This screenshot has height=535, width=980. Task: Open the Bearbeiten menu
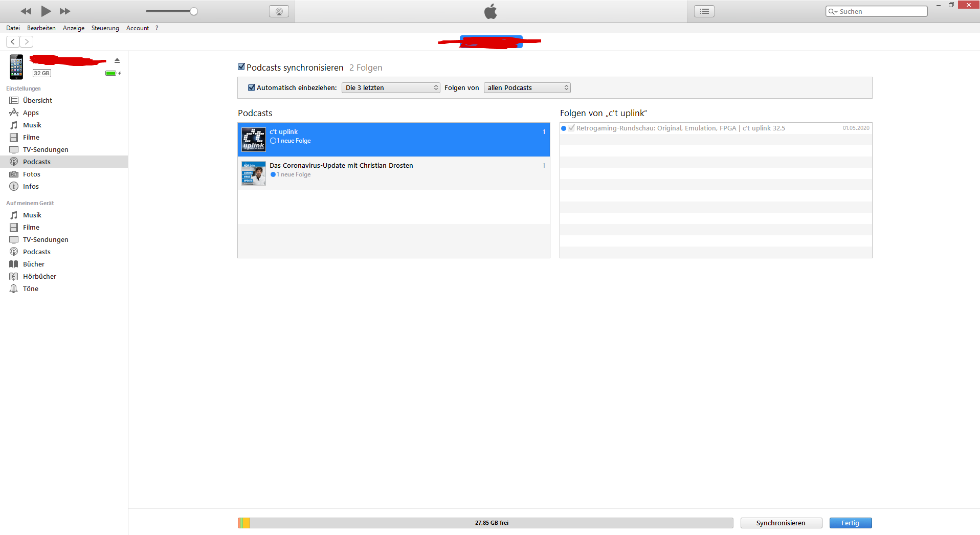coord(41,28)
